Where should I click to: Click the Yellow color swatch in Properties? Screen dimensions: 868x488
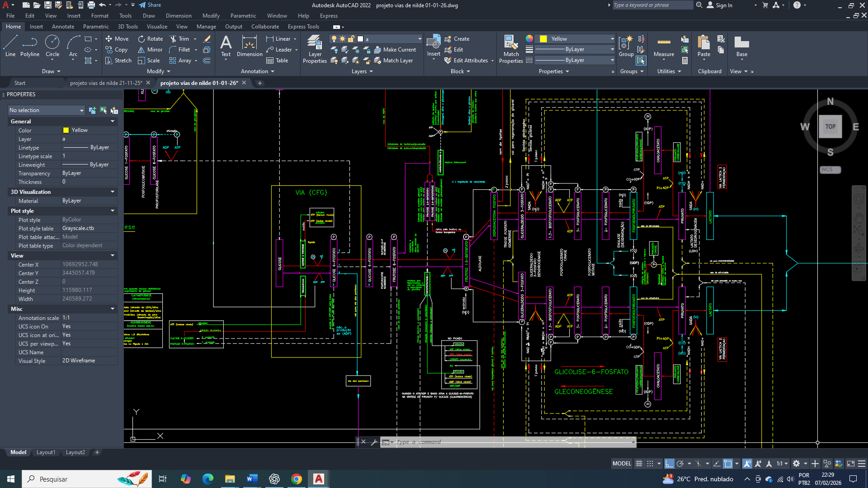66,130
